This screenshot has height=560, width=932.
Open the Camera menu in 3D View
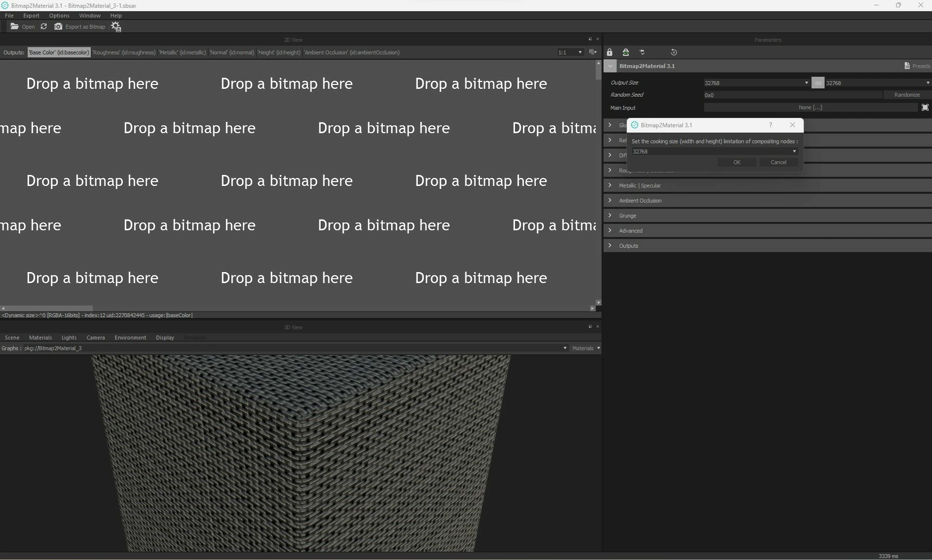click(x=96, y=338)
